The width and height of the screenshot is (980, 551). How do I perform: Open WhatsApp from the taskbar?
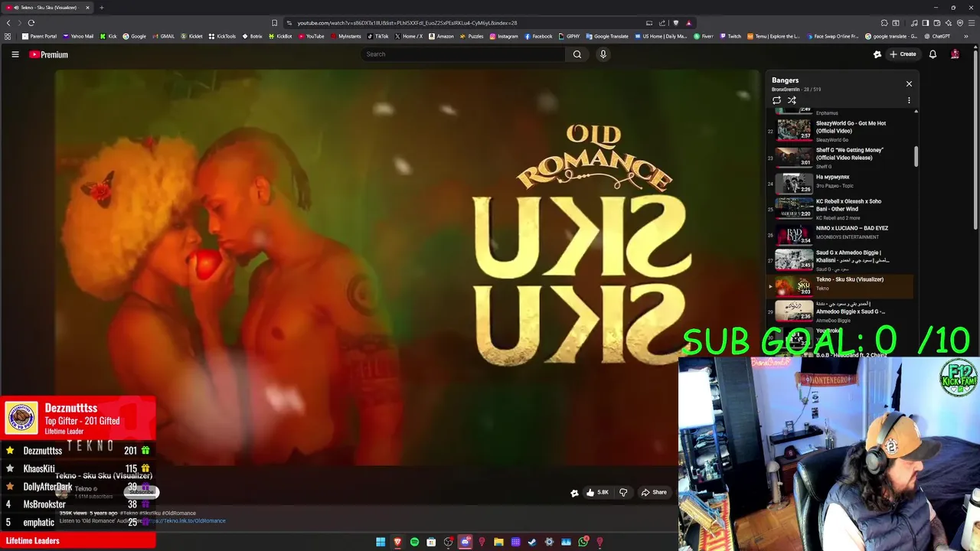click(x=583, y=542)
